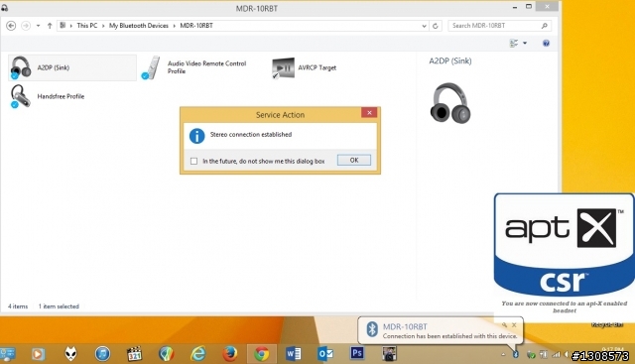Click OK in Service Action dialog
The width and height of the screenshot is (635, 364).
(x=354, y=160)
